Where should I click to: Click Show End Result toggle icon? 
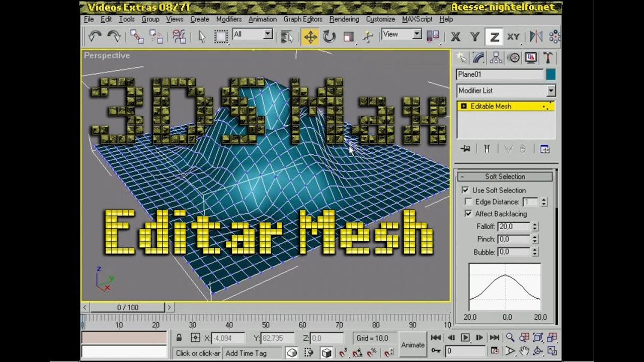pos(487,149)
